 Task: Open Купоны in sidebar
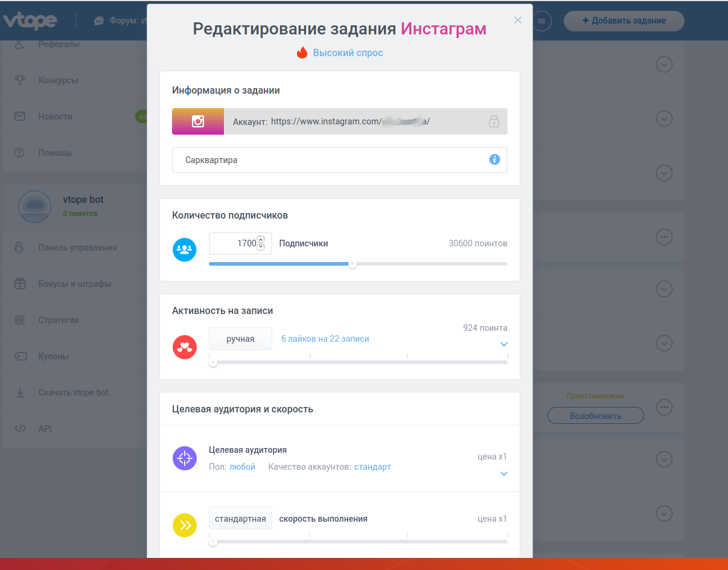(x=53, y=356)
